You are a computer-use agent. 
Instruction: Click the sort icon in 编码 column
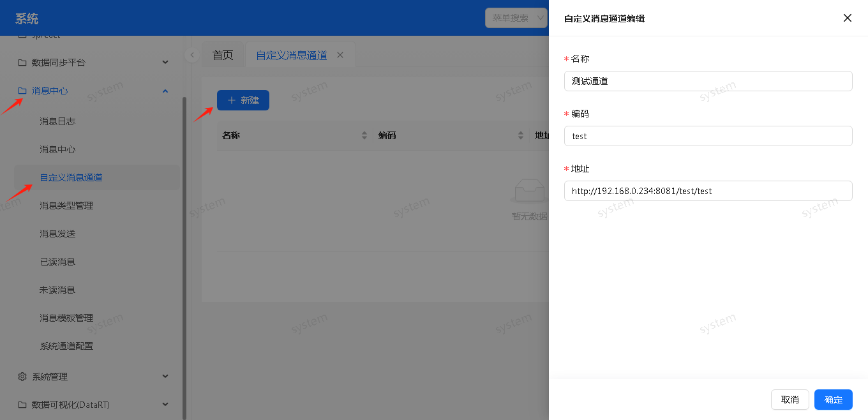pos(521,135)
